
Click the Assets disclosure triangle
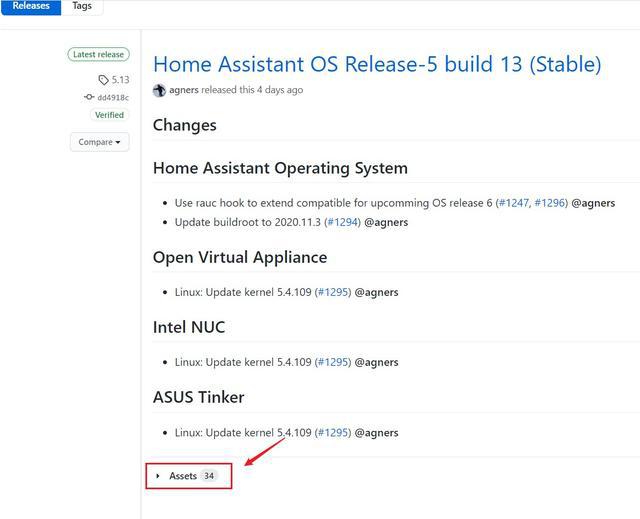[158, 476]
